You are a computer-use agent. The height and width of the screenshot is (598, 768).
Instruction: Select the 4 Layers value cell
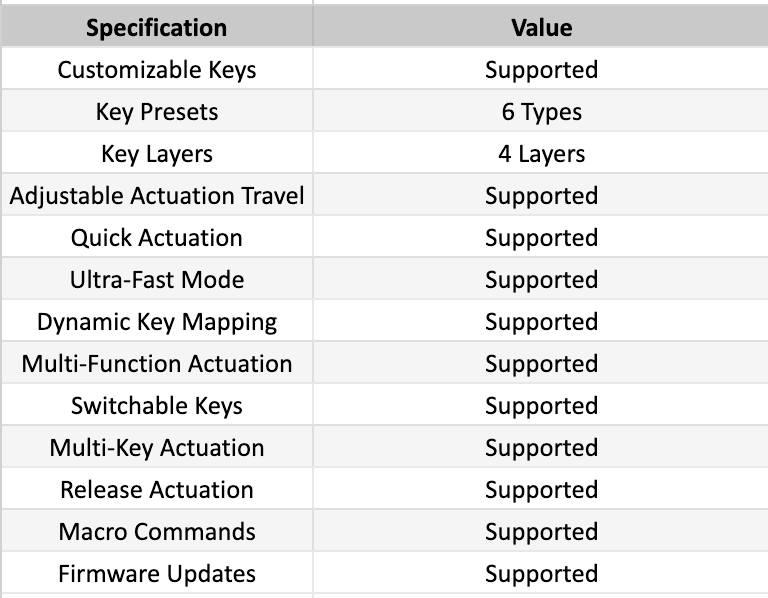(541, 154)
